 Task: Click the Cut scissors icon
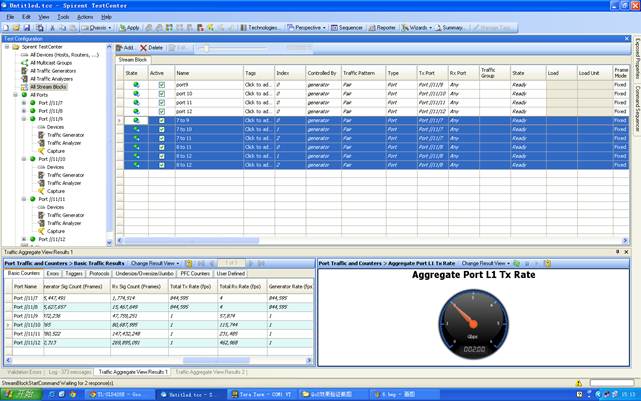(x=52, y=28)
